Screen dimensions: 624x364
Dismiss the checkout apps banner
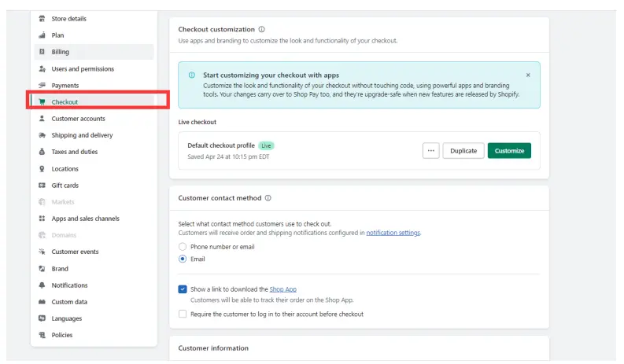(x=528, y=75)
